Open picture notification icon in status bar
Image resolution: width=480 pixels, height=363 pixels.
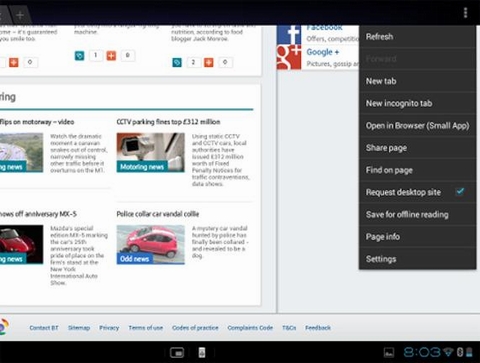[x=389, y=352]
